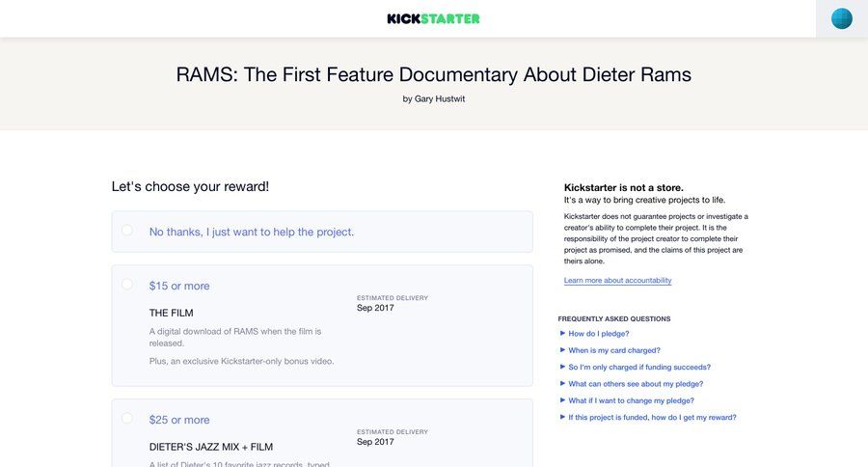Expand 'If this project is funded' reward question
868x467 pixels.
pyautogui.click(x=652, y=417)
